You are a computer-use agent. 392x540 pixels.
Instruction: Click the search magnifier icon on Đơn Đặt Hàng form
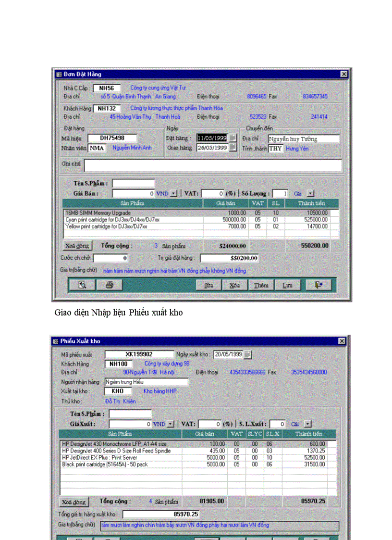[82, 284]
